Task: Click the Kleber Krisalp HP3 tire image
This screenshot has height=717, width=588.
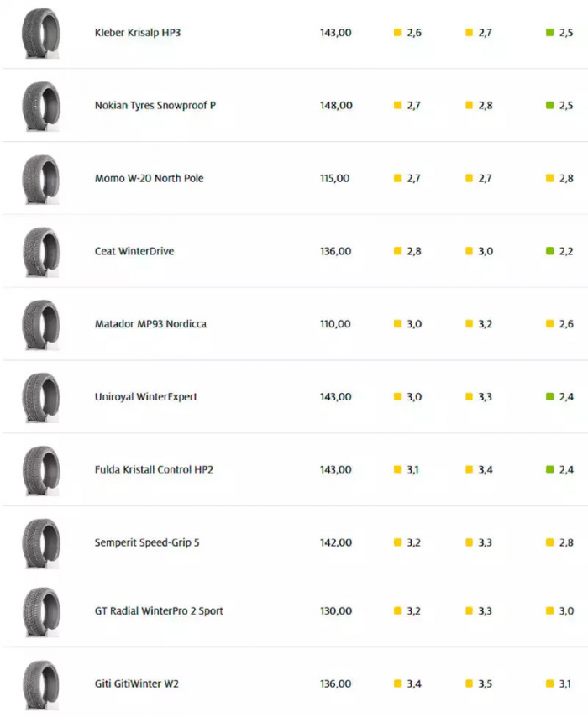Action: point(41,34)
